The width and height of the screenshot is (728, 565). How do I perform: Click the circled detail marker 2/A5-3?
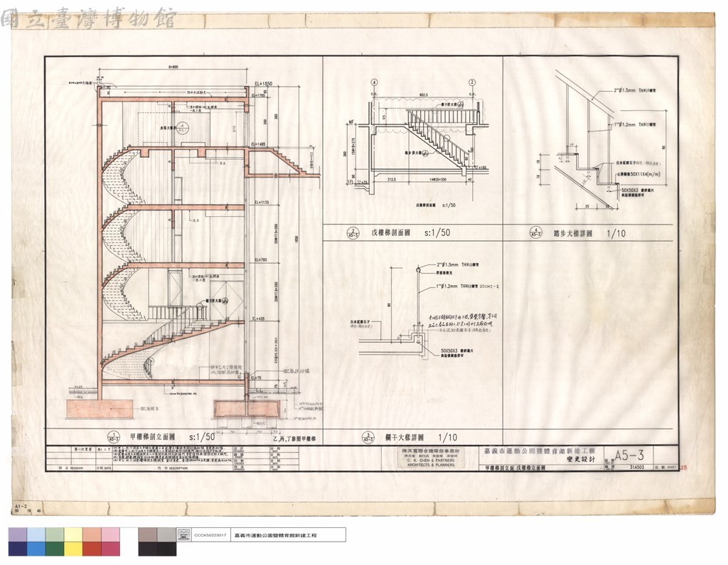[x=353, y=233]
